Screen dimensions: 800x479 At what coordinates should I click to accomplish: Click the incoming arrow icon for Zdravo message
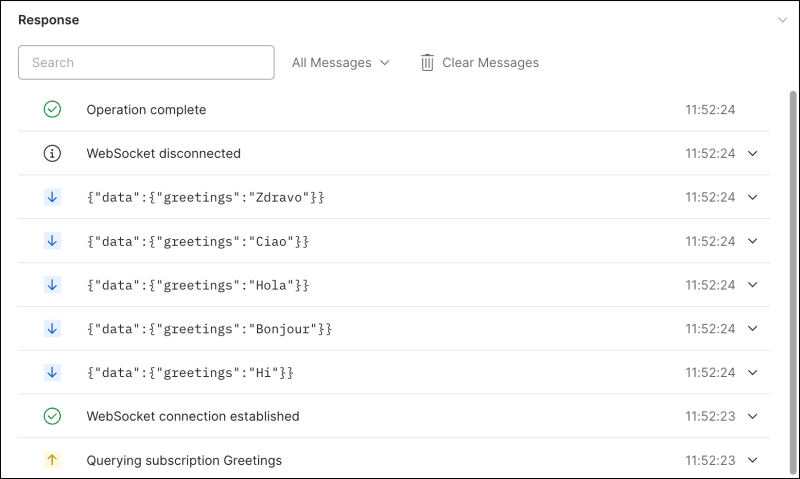[53, 197]
